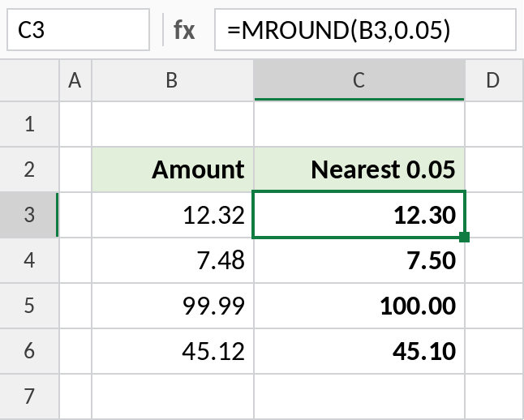Click the Select All corner box
Viewport: 524px width, 420px height.
coord(29,80)
